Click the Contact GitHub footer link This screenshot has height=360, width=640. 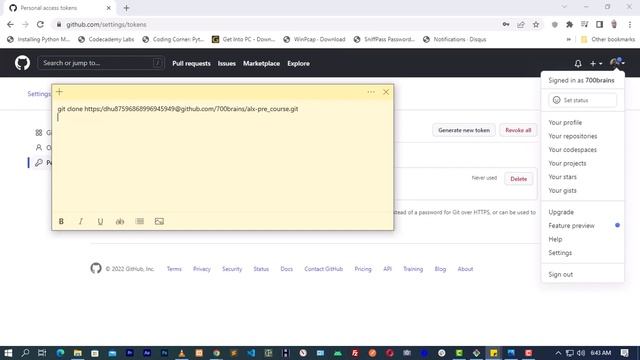point(323,269)
